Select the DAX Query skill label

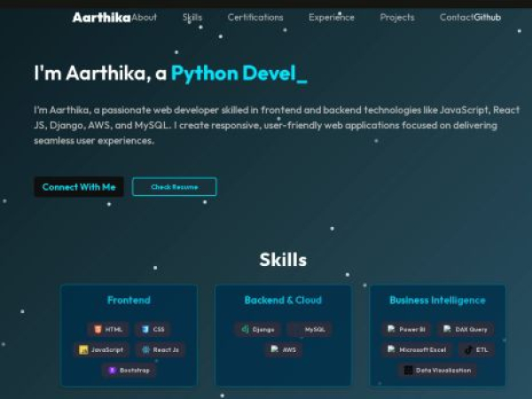[471, 330]
